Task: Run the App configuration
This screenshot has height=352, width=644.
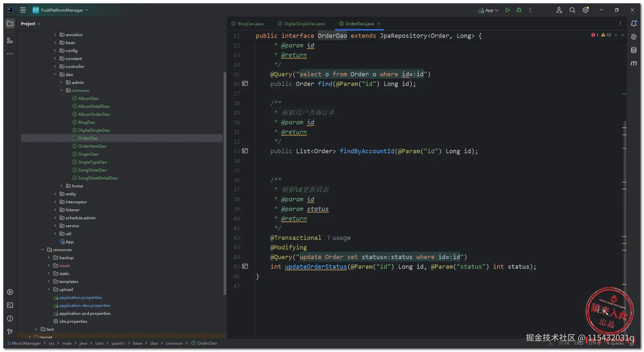Action: pyautogui.click(x=507, y=10)
